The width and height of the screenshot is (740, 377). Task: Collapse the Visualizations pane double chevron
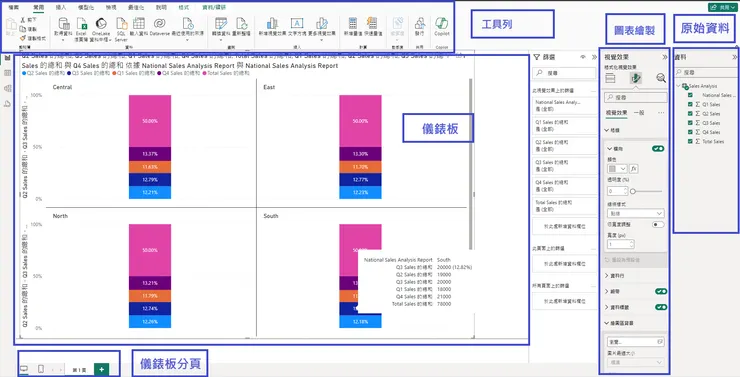[664, 57]
